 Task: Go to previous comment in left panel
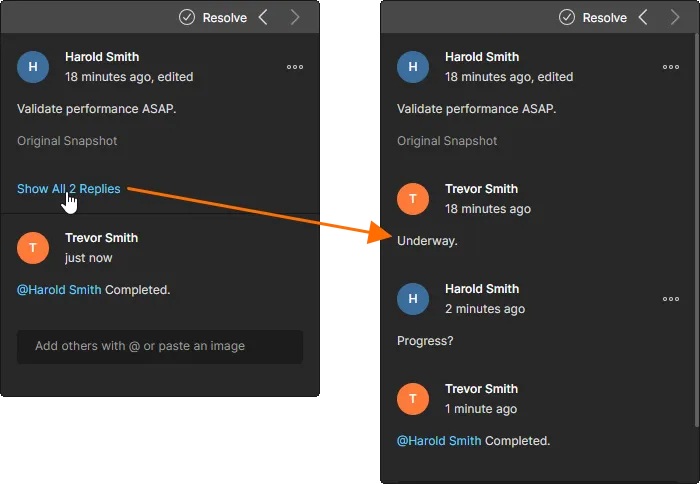coord(263,17)
